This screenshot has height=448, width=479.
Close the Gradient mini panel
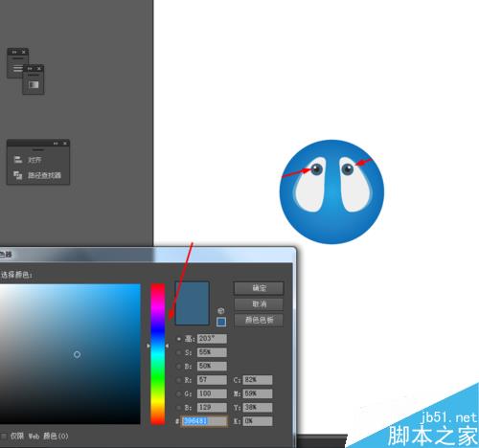click(38, 68)
